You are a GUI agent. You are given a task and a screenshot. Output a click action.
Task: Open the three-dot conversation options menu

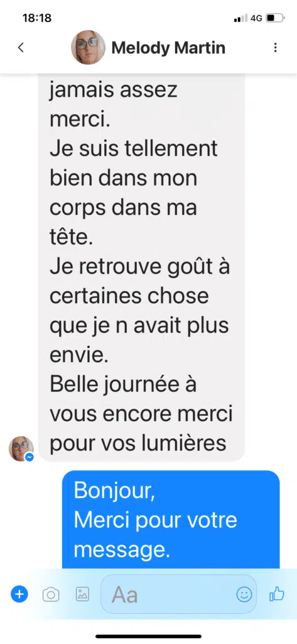[275, 48]
